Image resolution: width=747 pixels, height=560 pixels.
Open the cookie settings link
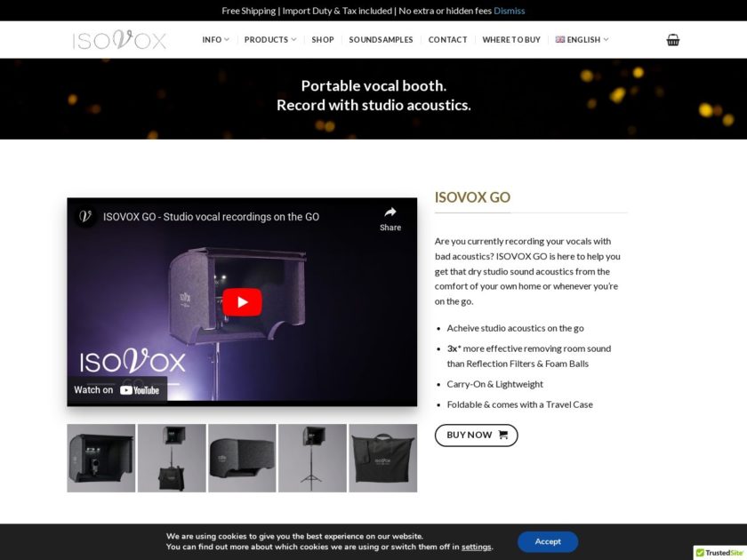point(476,547)
